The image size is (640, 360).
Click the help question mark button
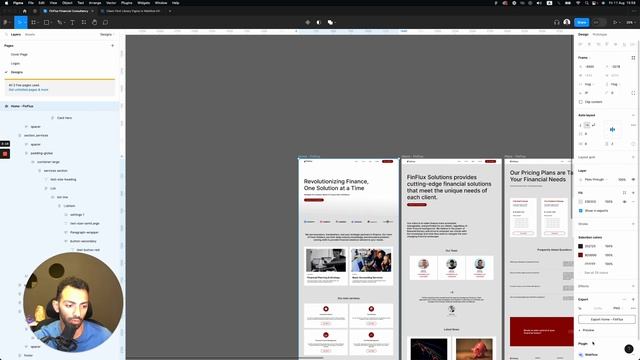click(629, 349)
